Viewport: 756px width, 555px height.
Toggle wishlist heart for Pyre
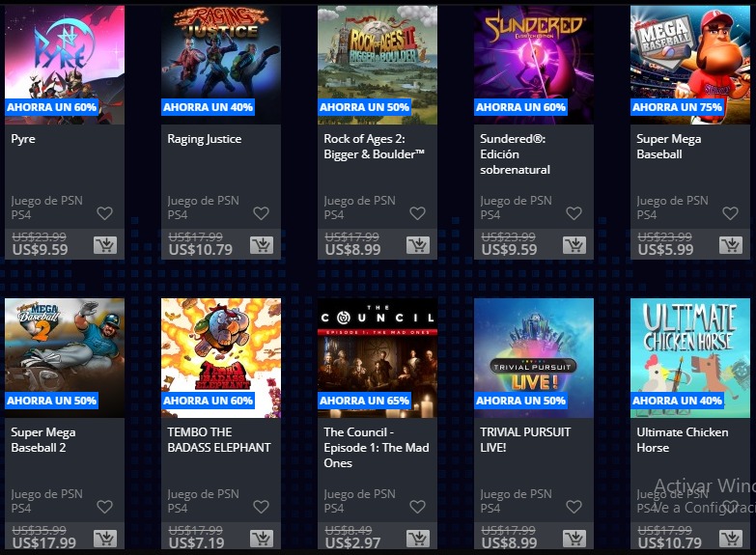(x=104, y=213)
